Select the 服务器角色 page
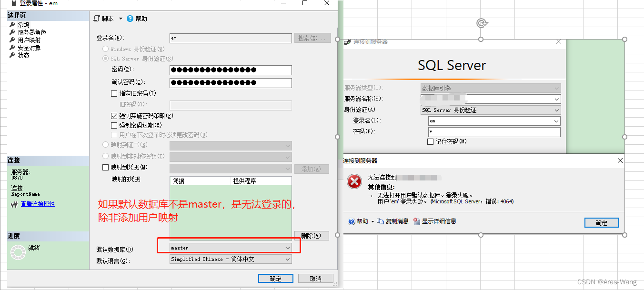The image size is (644, 290). [32, 32]
